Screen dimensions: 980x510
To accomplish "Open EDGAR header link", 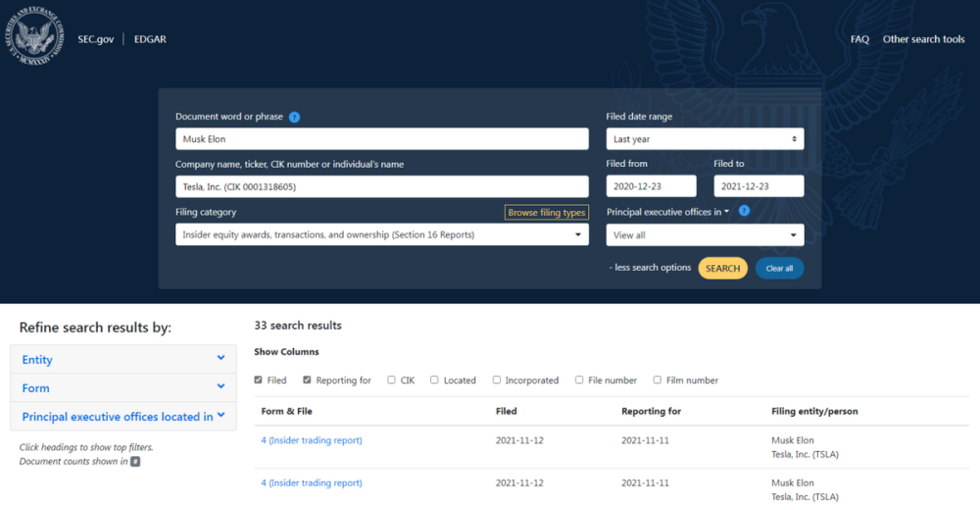I will coord(150,39).
